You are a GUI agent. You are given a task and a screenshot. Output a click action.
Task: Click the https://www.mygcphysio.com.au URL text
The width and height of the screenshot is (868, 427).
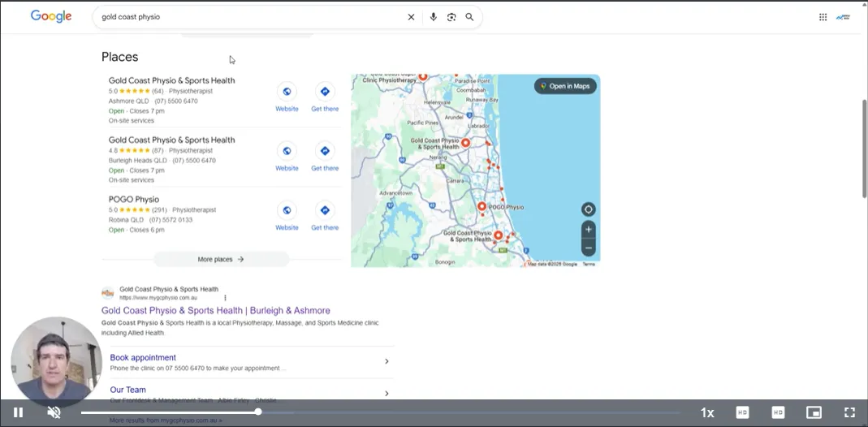(x=158, y=298)
